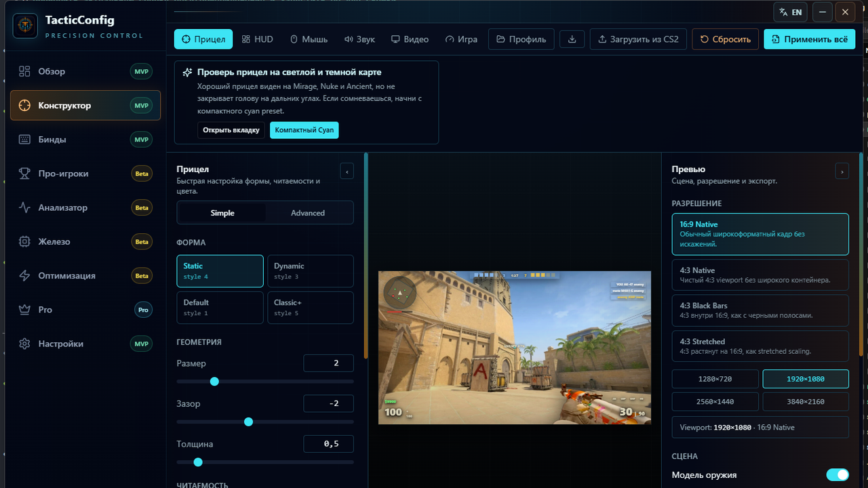Click the Толщина value field

click(x=329, y=444)
